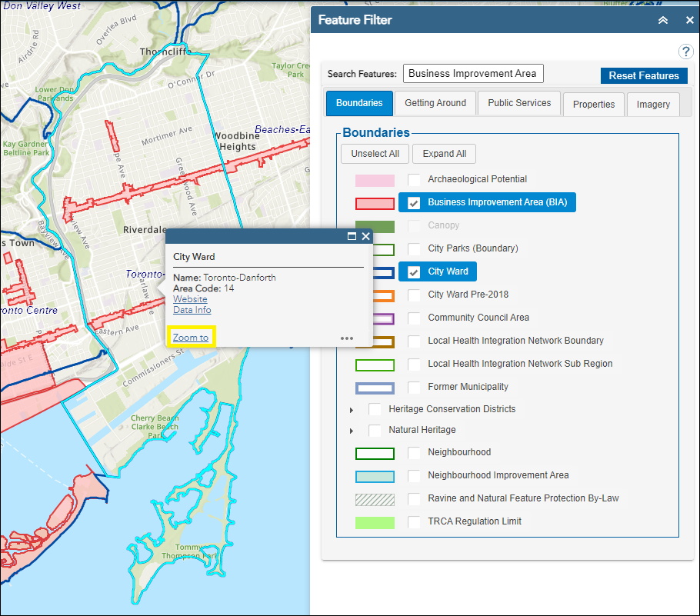This screenshot has width=700, height=616.
Task: Click the Search Features input field
Action: point(473,74)
